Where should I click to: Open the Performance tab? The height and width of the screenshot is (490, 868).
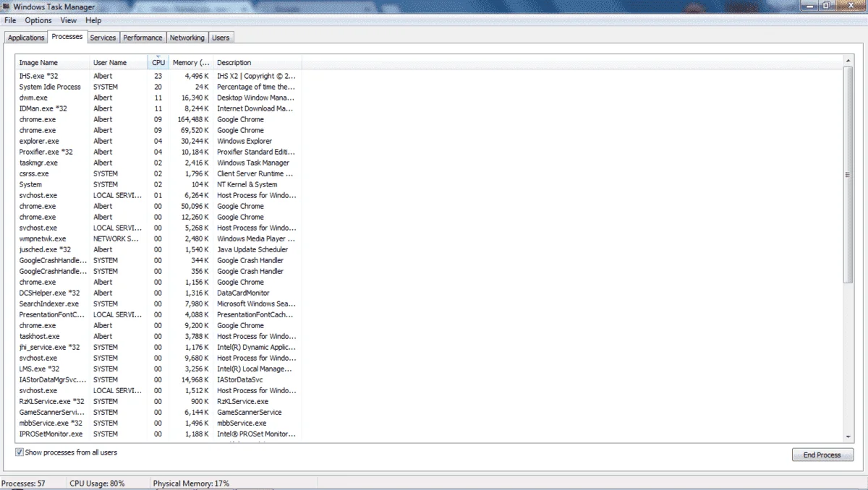click(x=142, y=38)
